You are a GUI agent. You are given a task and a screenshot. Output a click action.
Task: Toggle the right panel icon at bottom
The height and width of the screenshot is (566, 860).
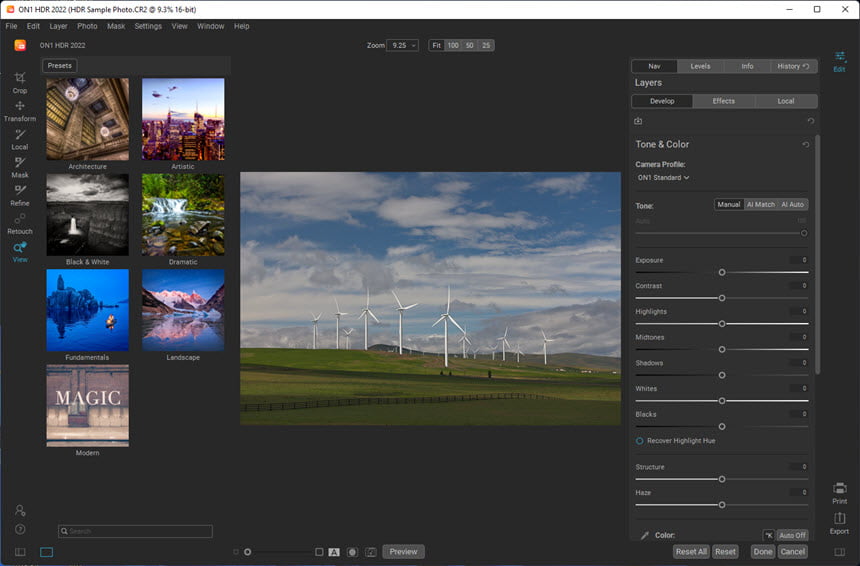[x=840, y=552]
